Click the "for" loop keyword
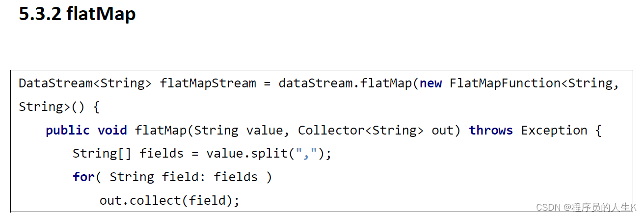 pos(83,177)
